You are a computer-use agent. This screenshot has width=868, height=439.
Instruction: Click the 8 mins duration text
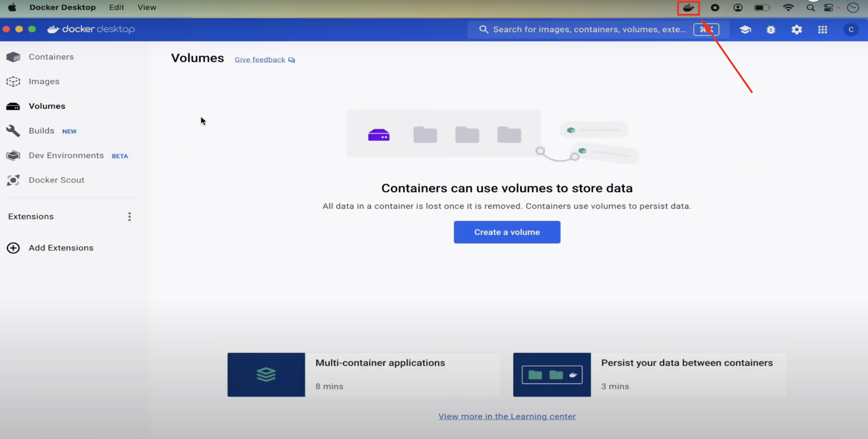329,386
